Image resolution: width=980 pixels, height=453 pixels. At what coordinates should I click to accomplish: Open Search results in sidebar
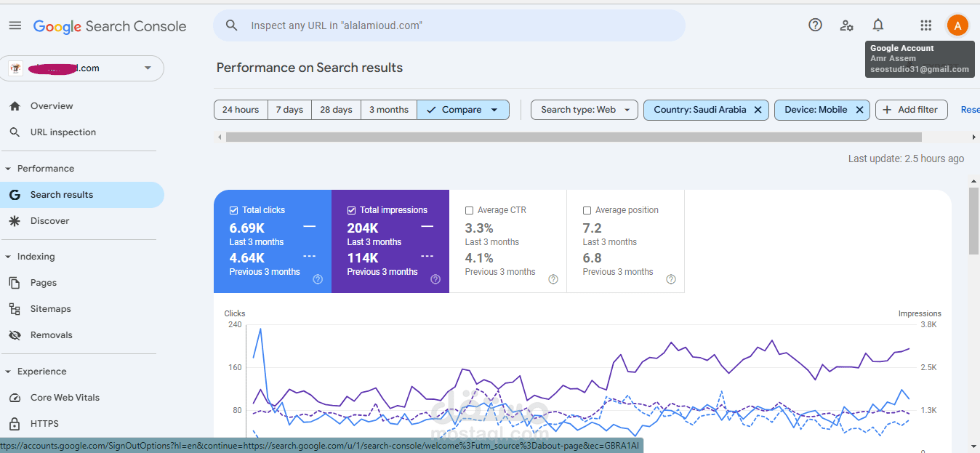(82, 195)
